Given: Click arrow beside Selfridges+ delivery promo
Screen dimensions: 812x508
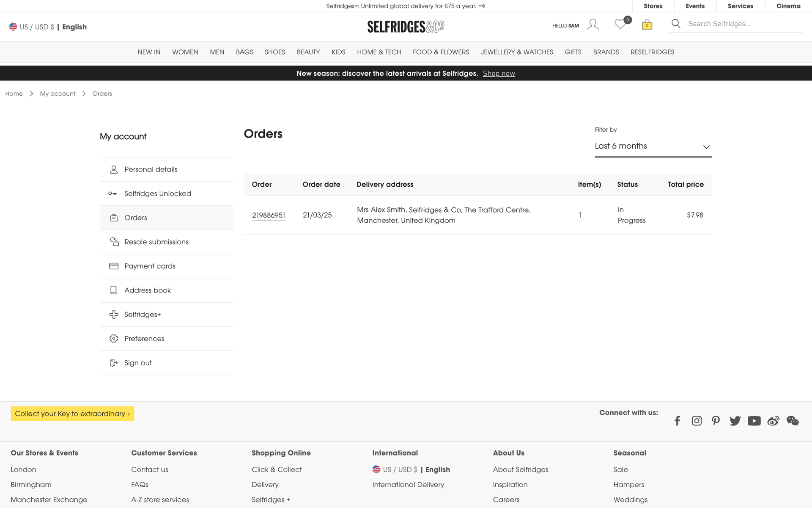Looking at the screenshot, I should tap(482, 6).
